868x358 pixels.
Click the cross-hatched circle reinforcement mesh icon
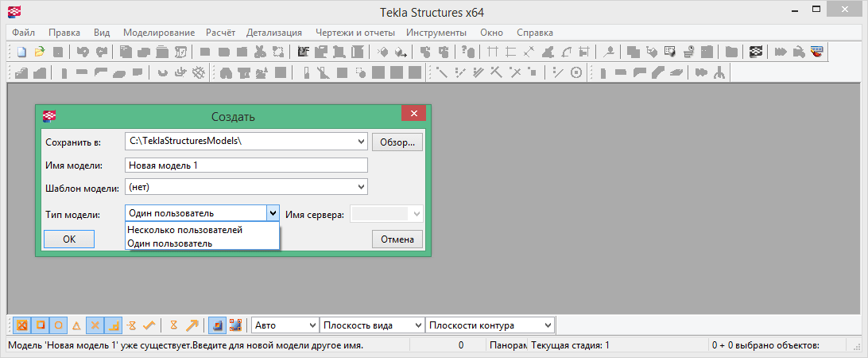tap(198, 72)
